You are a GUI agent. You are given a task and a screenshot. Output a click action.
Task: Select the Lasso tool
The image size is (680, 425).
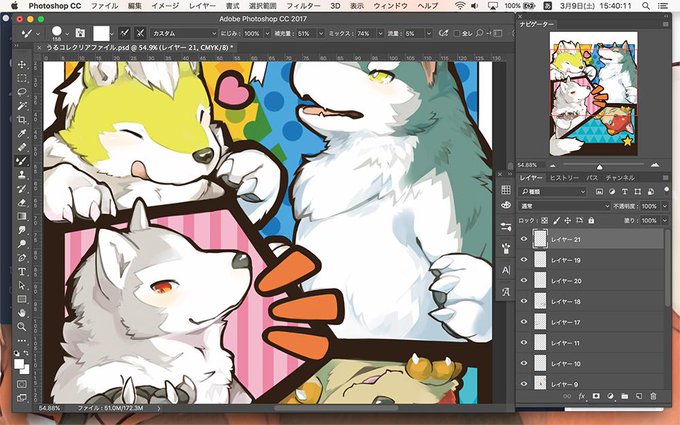click(22, 92)
